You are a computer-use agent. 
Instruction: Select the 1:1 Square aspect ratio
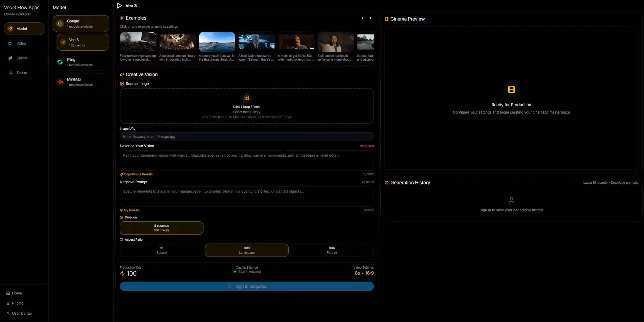click(161, 250)
